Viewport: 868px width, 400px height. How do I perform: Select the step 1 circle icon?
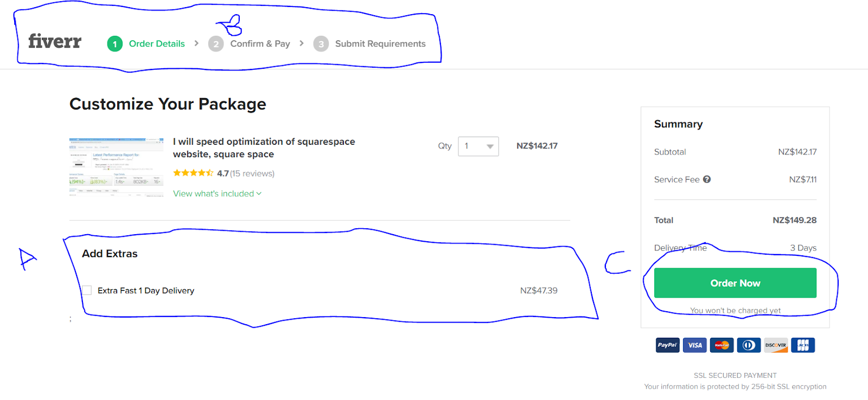(115, 44)
